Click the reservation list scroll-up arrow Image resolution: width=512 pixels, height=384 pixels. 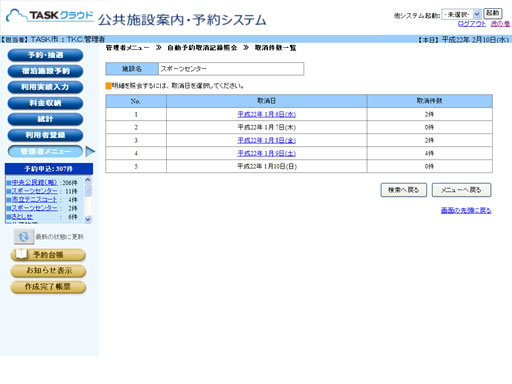click(88, 180)
